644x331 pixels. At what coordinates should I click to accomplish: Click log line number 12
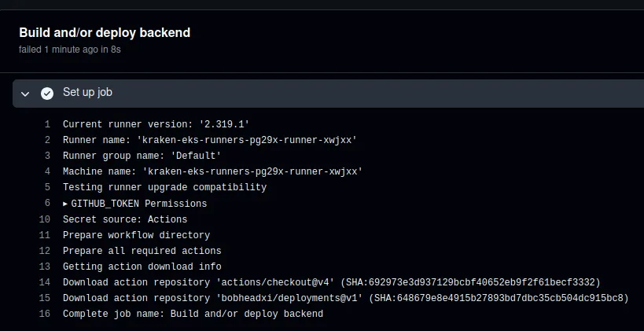pyautogui.click(x=45, y=251)
